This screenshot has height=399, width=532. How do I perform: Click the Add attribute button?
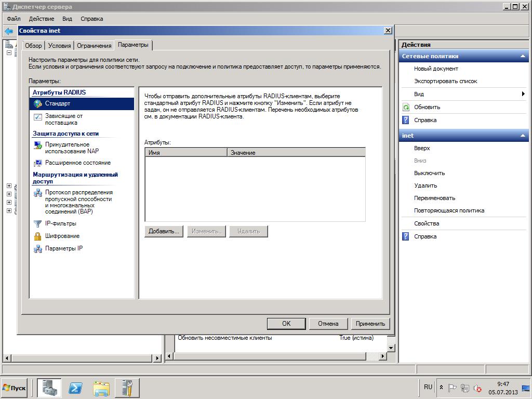tap(164, 231)
